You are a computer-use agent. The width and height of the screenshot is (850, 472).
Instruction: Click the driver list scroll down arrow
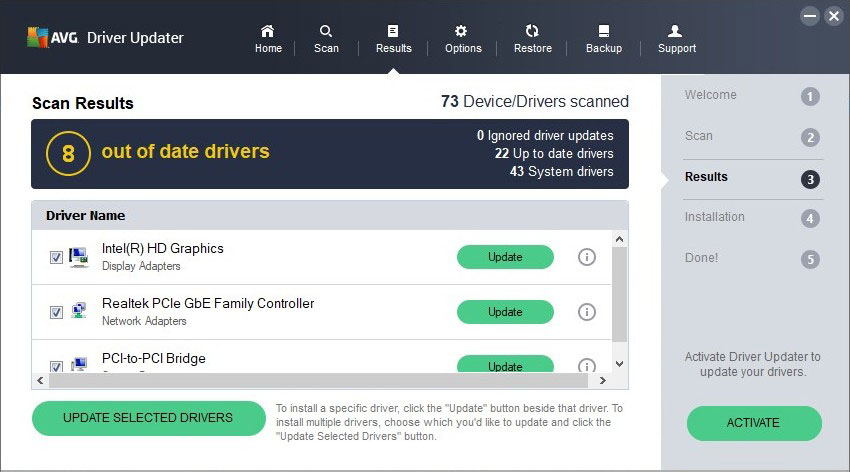[x=619, y=364]
